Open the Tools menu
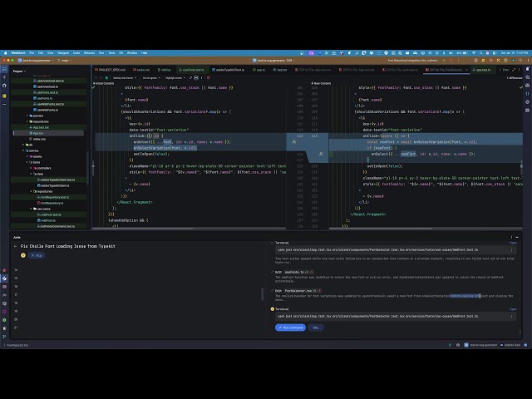 pos(111,53)
